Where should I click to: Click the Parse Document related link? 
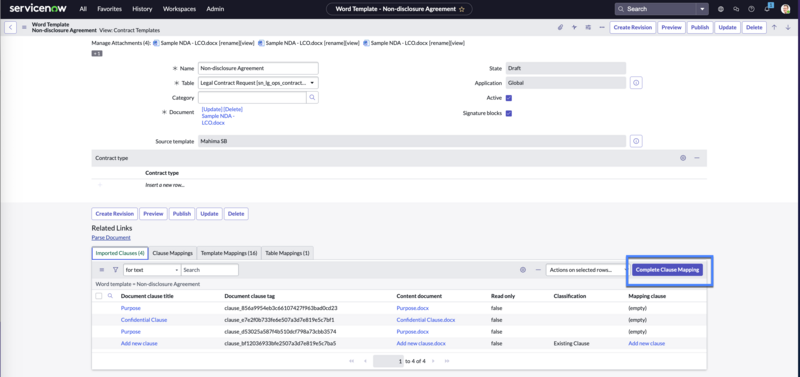pyautogui.click(x=111, y=238)
